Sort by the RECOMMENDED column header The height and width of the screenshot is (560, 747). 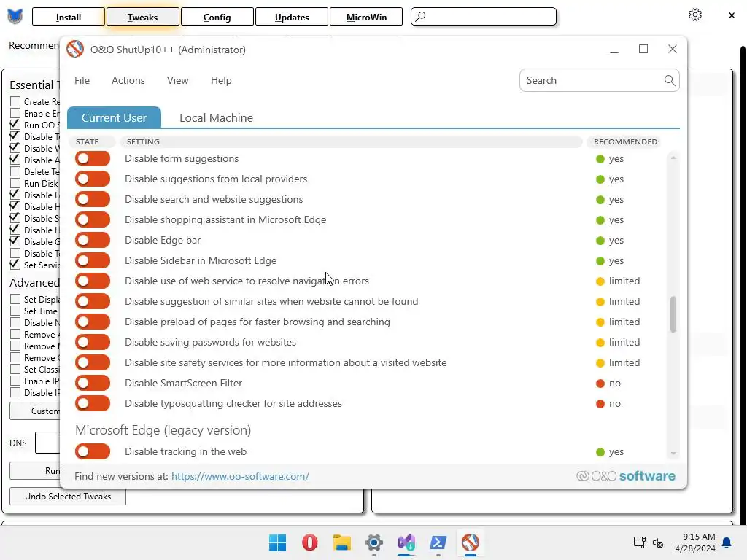[x=625, y=142]
